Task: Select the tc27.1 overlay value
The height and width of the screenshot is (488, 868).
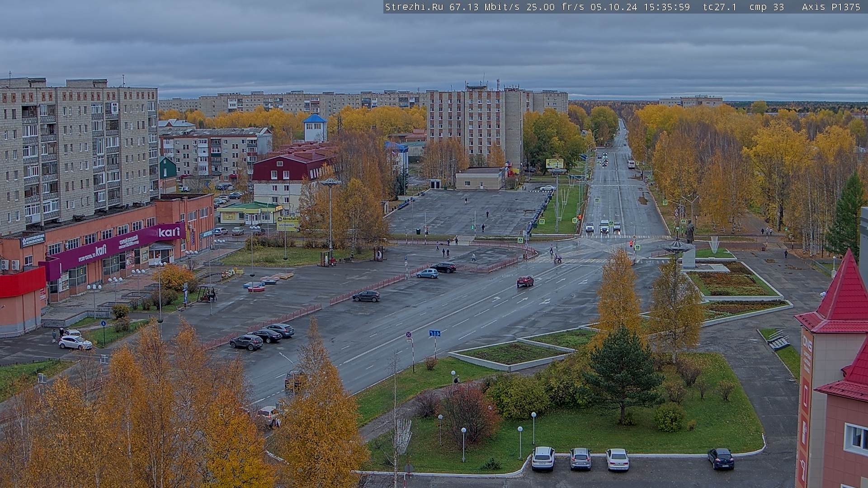Action: (720, 7)
